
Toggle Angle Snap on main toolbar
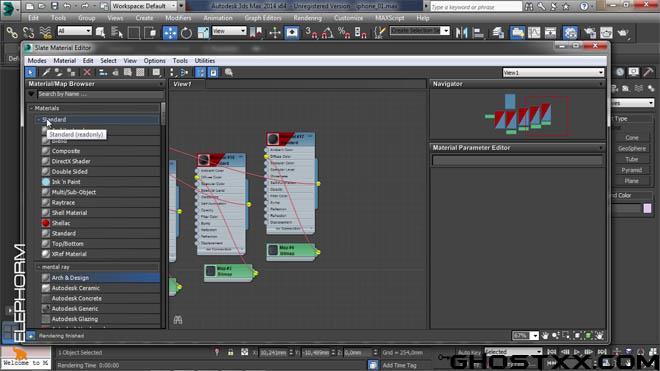[x=328, y=32]
